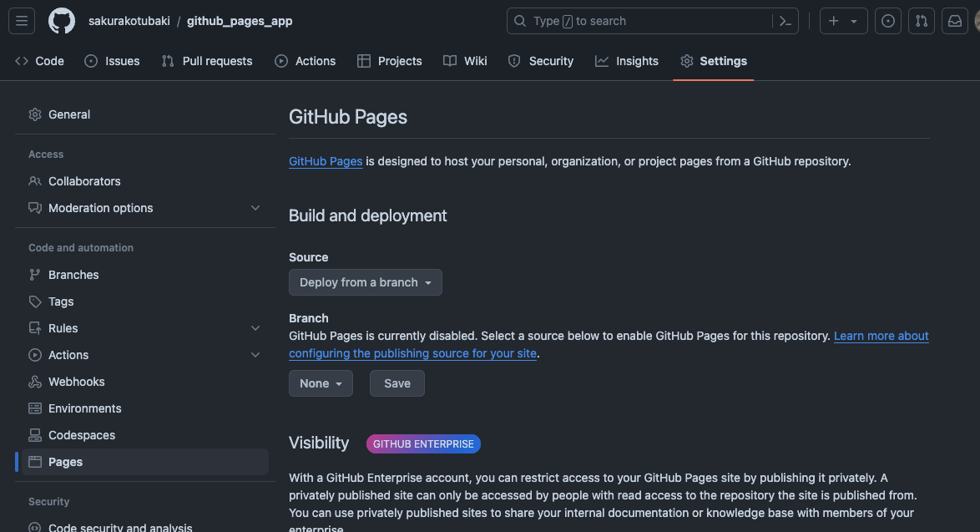Switch to the Issues tab
This screenshot has height=532, width=980.
coord(113,61)
